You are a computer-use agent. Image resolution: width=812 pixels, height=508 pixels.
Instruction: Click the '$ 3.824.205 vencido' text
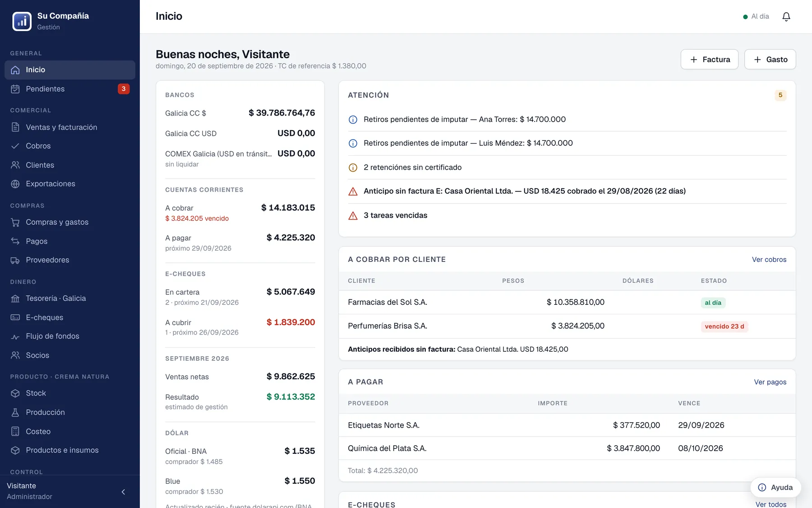pos(197,219)
